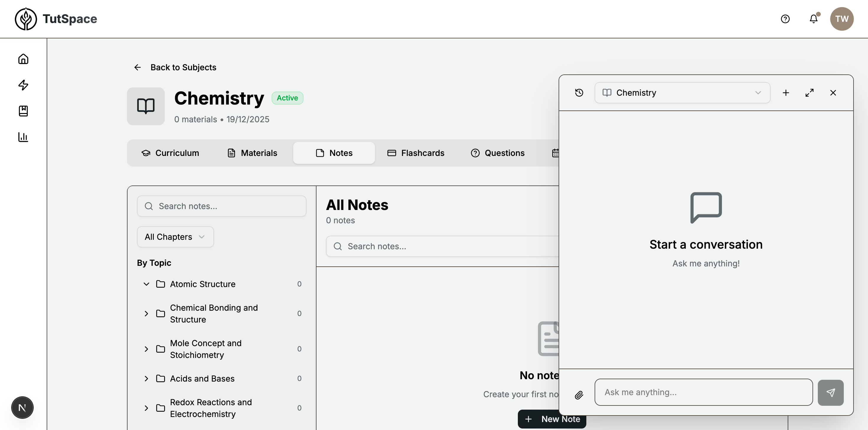Open help via the question mark icon
Viewport: 868px width, 430px height.
[785, 19]
